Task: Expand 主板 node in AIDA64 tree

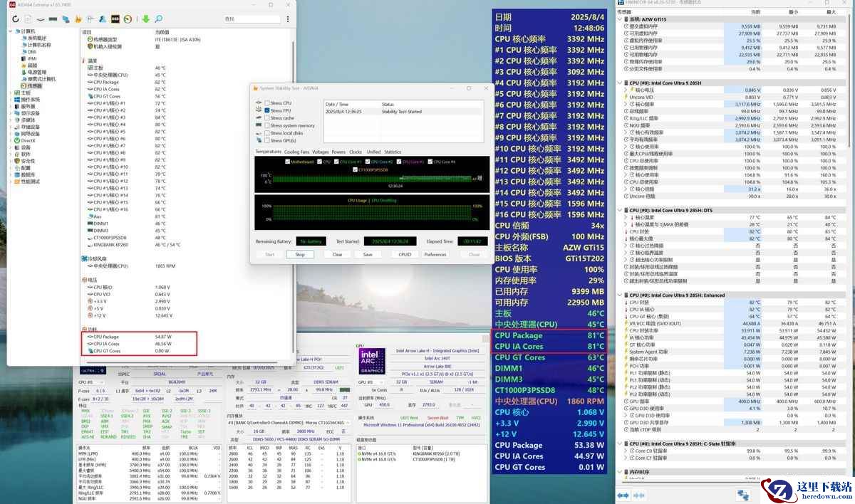Action: click(10, 93)
